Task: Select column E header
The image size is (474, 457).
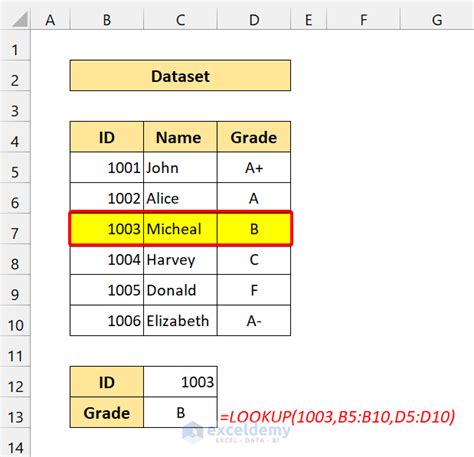Action: click(309, 20)
